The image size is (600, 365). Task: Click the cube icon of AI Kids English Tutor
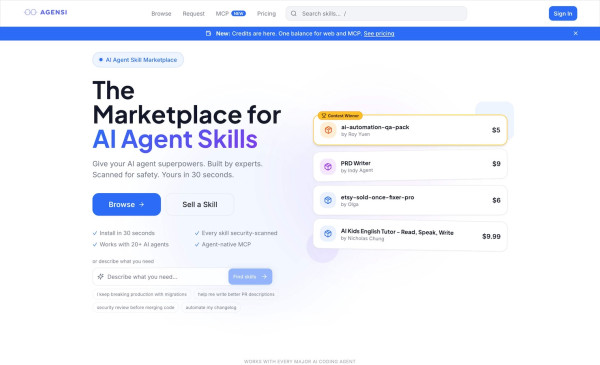[328, 233]
